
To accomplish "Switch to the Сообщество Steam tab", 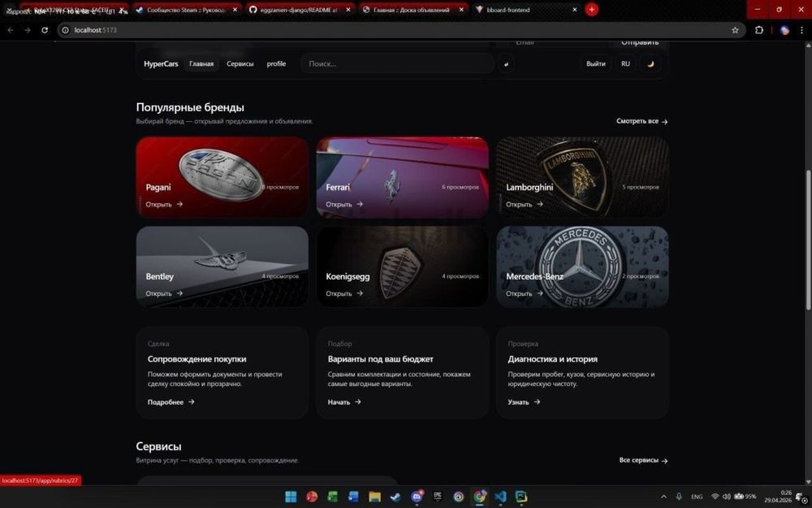I will [x=185, y=9].
